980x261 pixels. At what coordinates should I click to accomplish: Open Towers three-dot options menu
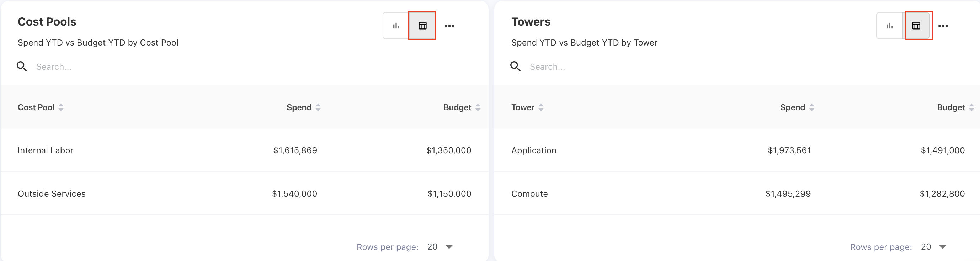click(x=943, y=26)
